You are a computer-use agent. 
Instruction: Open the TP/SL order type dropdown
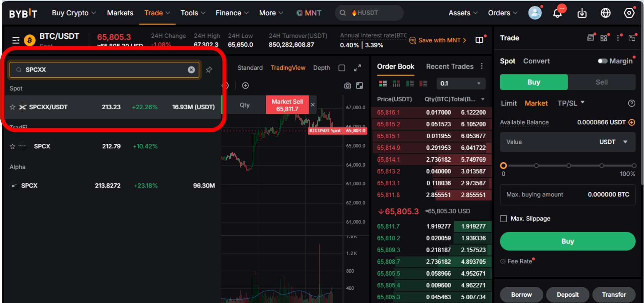[571, 103]
